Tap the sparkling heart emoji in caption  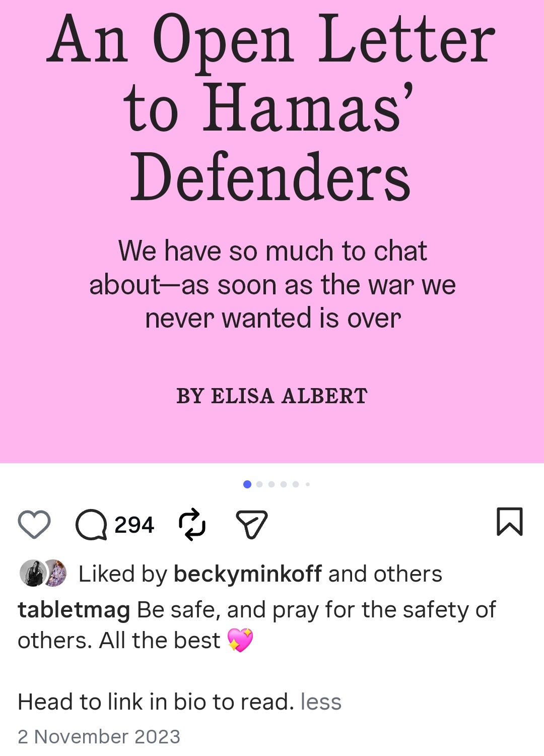240,640
